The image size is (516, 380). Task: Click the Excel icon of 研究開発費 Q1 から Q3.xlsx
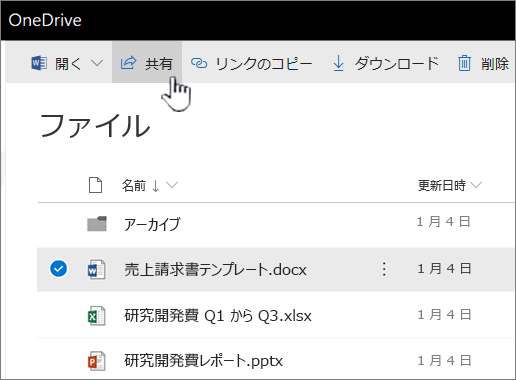(97, 315)
